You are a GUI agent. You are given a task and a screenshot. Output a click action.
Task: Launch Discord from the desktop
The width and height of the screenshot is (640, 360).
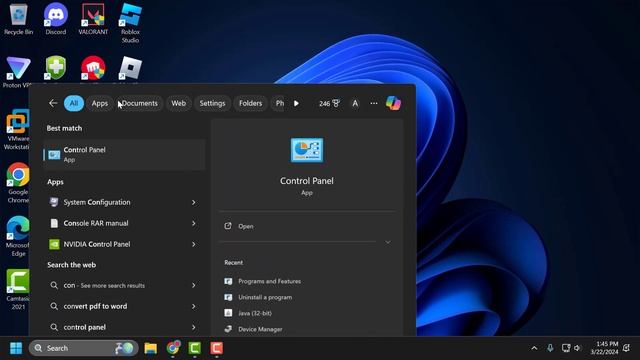[x=56, y=19]
